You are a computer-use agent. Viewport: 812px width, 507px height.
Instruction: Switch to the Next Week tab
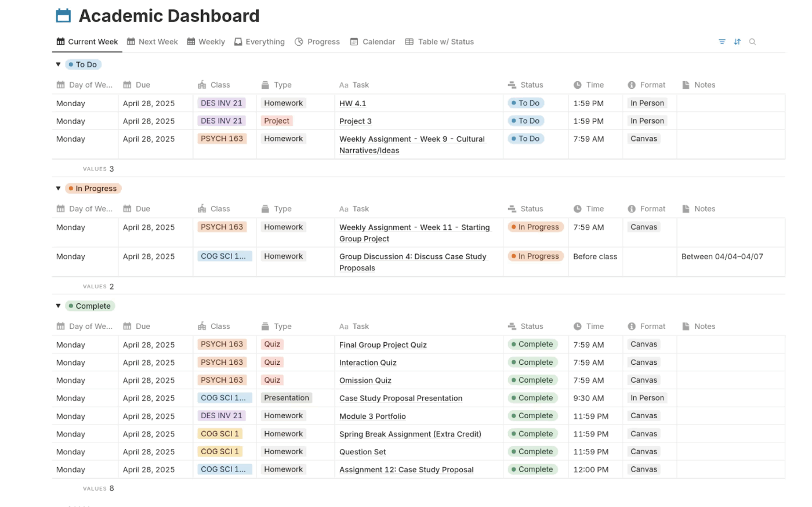click(158, 41)
